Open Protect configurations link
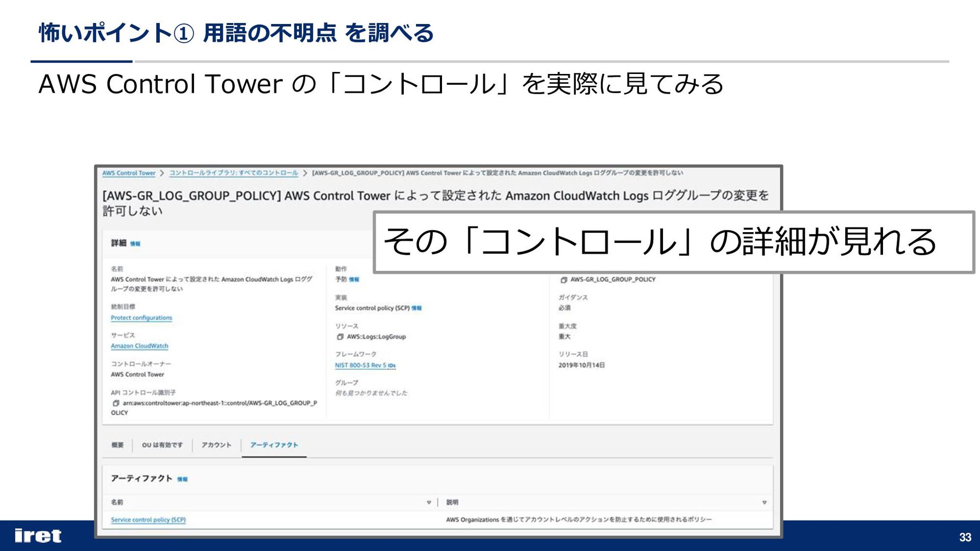The width and height of the screenshot is (980, 551). click(x=141, y=318)
